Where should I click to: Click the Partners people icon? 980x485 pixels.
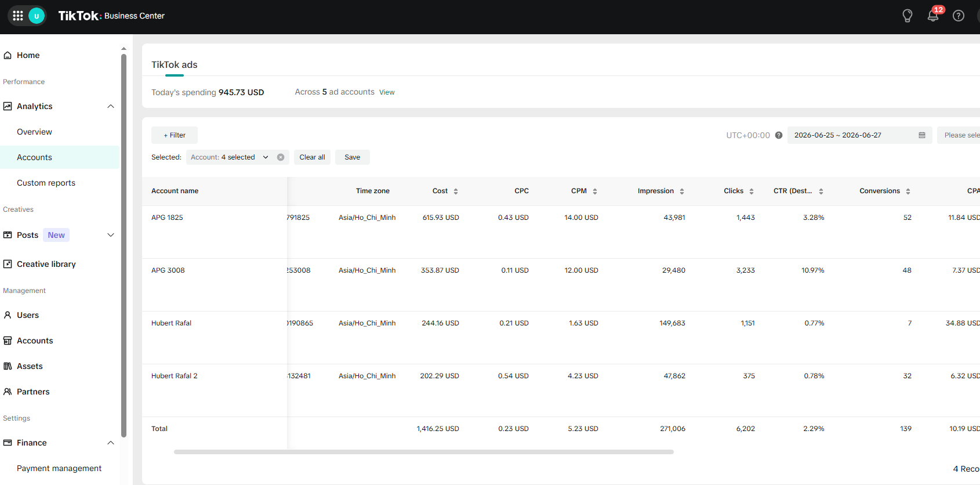(8, 392)
